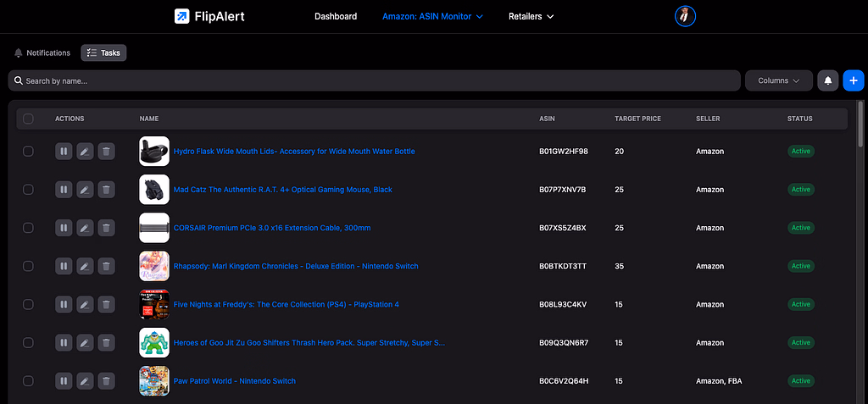Edit the Mad Catz gaming mouse task
The width and height of the screenshot is (868, 404).
click(x=85, y=189)
